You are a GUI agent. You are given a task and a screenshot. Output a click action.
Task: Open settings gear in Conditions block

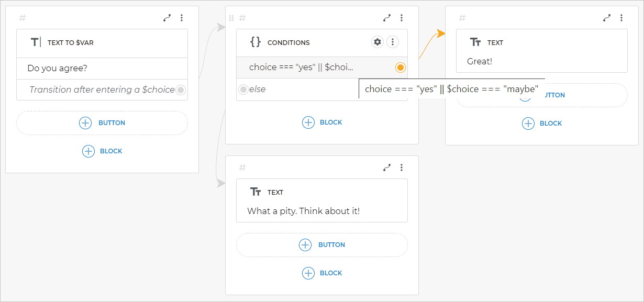(x=377, y=42)
